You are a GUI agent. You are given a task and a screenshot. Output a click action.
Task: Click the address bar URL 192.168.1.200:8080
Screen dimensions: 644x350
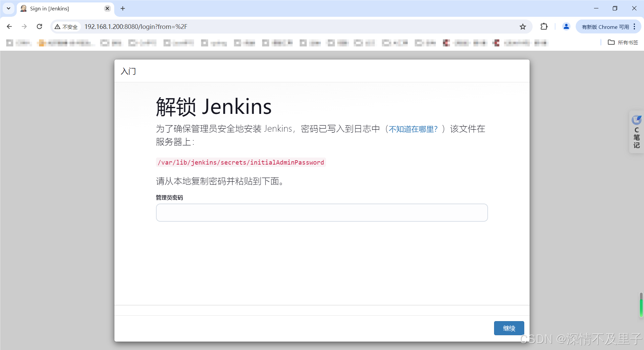point(136,27)
